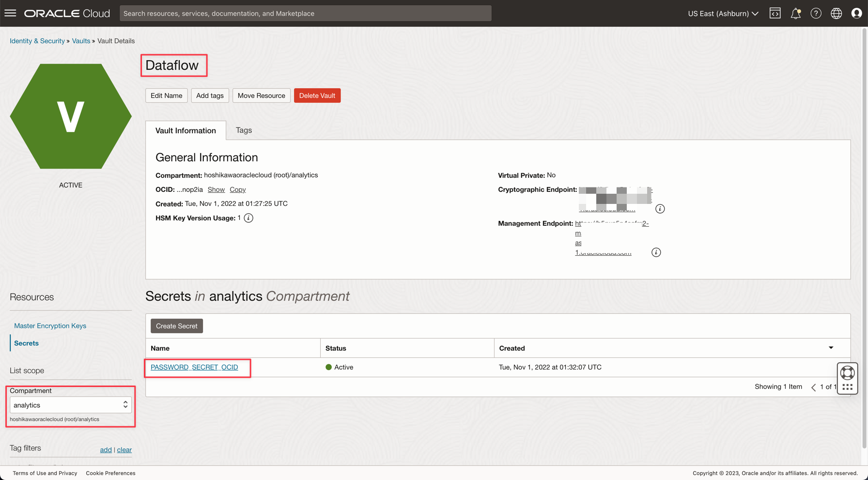
Task: Click the Edit Name button
Action: 166,95
